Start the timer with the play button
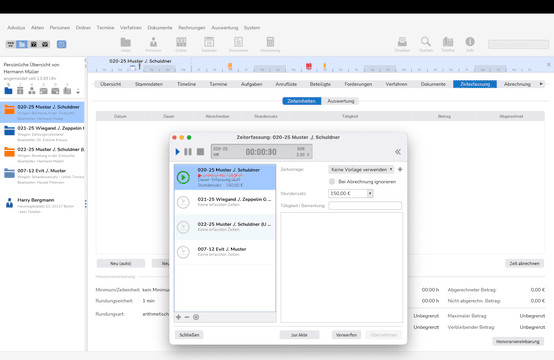The image size is (554, 360). tap(178, 152)
